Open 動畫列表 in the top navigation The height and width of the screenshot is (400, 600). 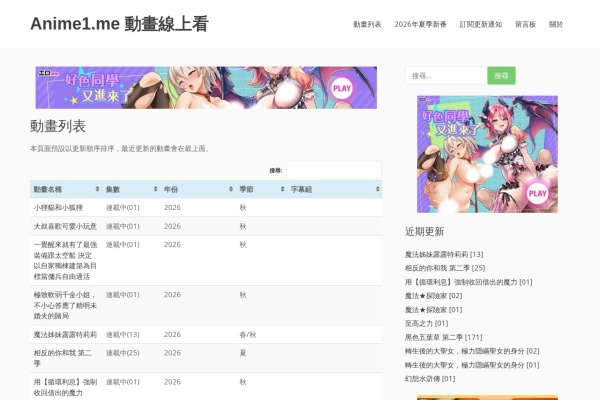[x=367, y=24]
